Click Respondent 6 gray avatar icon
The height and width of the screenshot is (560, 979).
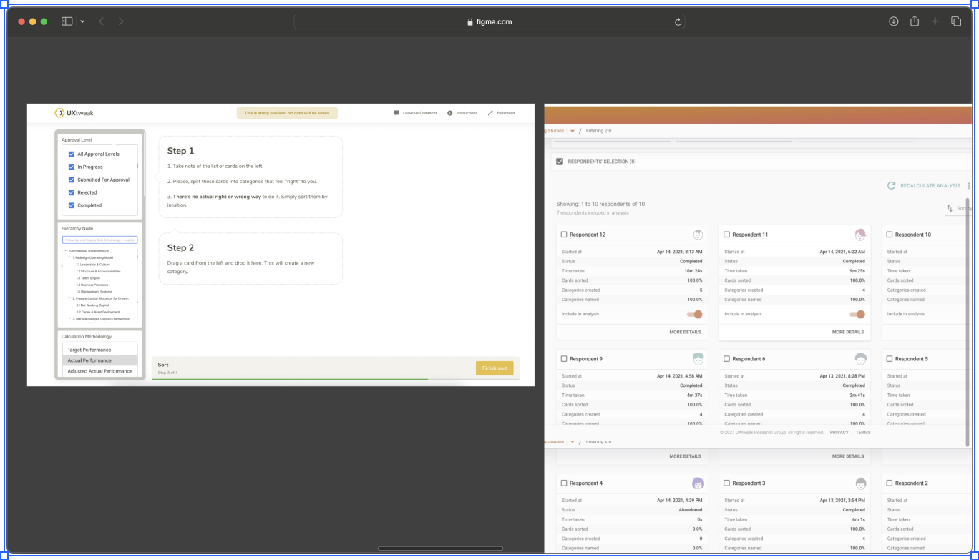pos(860,359)
